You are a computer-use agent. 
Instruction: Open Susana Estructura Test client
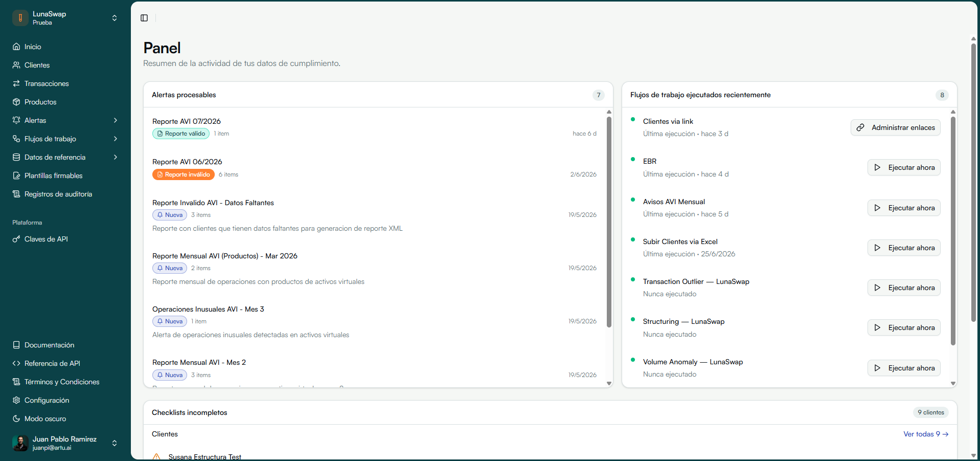pos(205,457)
